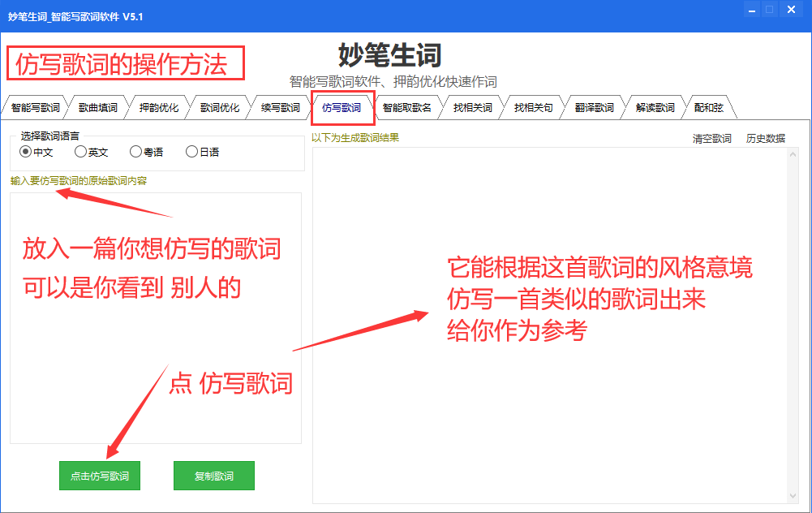The image size is (812, 513).
Task: Open 历史数据 history records
Action: pyautogui.click(x=766, y=138)
